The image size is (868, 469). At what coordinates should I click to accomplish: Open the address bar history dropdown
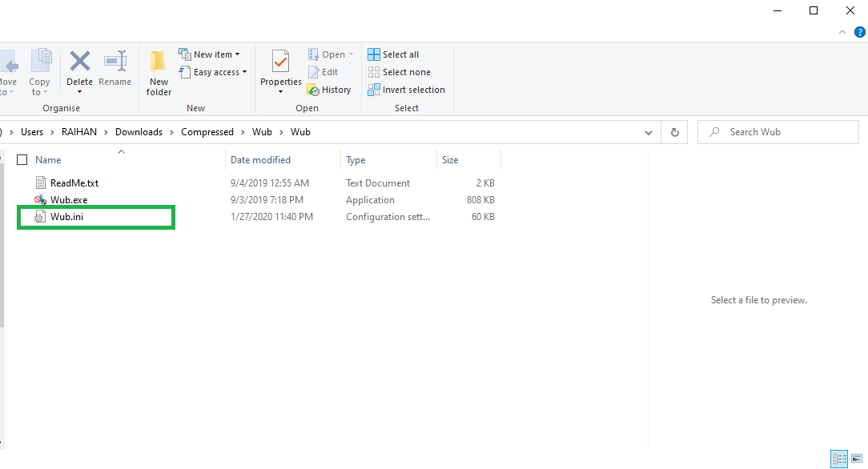click(x=649, y=132)
